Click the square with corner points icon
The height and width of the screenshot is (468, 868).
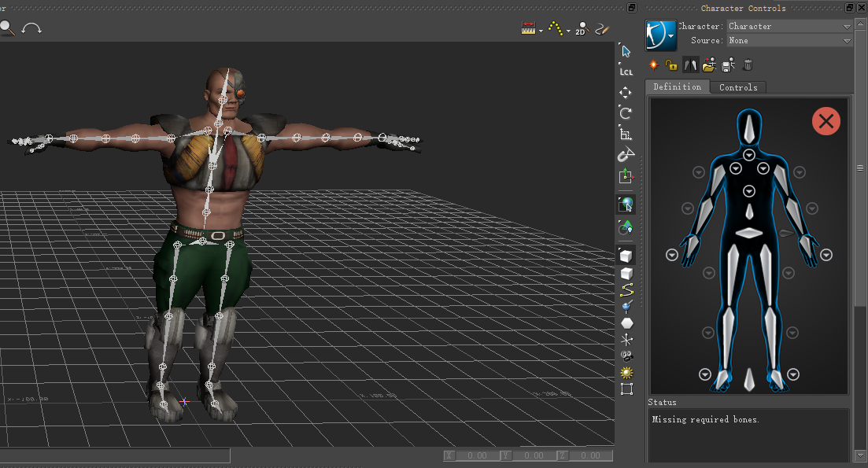pyautogui.click(x=626, y=389)
